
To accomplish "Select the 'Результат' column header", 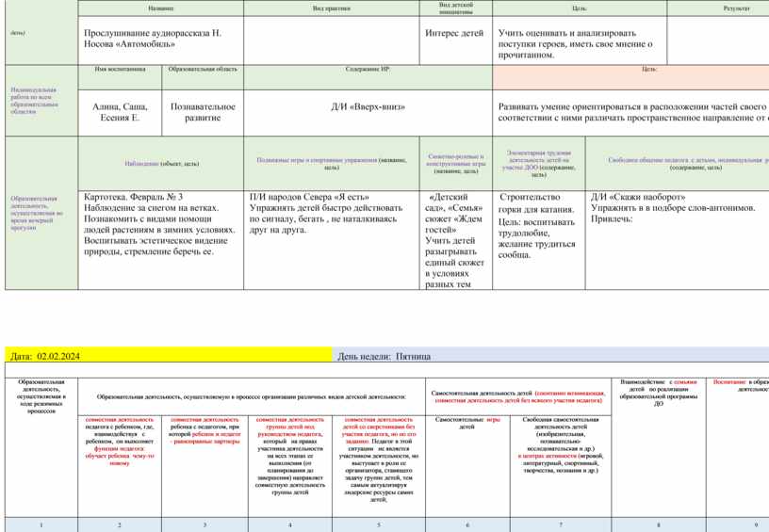I will (x=718, y=8).
